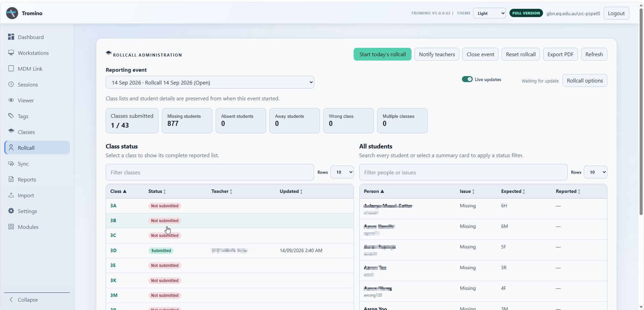The width and height of the screenshot is (644, 310).
Task: Open the Theme dropdown
Action: click(489, 13)
